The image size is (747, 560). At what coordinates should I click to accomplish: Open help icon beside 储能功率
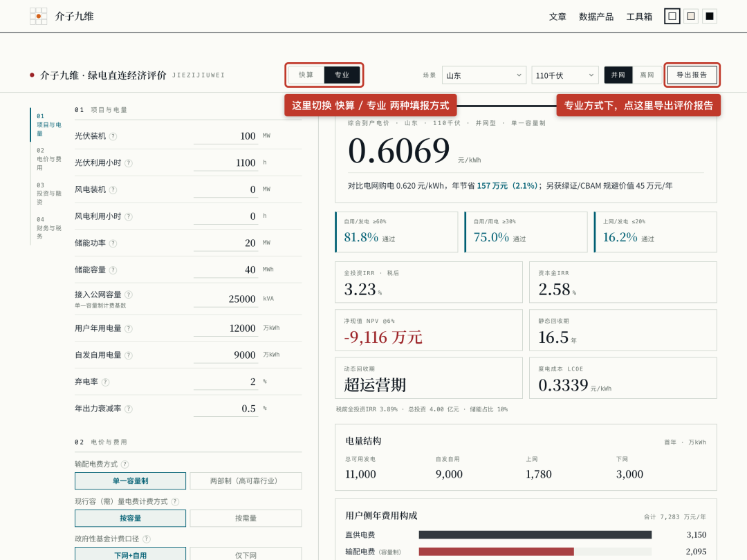[x=113, y=243]
